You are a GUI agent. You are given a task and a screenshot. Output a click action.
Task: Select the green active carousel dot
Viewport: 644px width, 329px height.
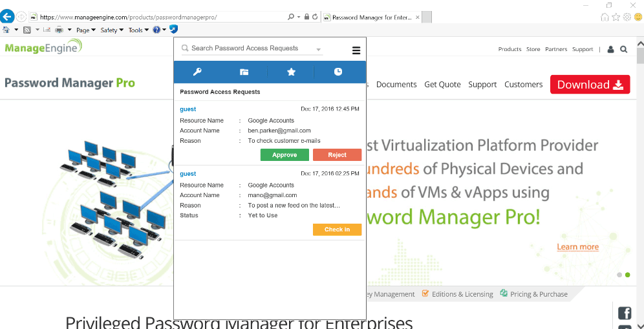point(628,275)
